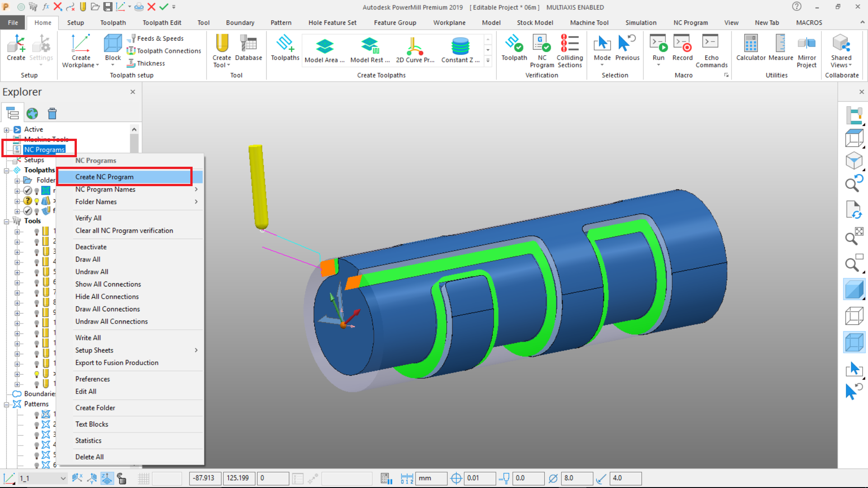
Task: Toggle light bulb visibility of first tool
Action: tap(37, 231)
